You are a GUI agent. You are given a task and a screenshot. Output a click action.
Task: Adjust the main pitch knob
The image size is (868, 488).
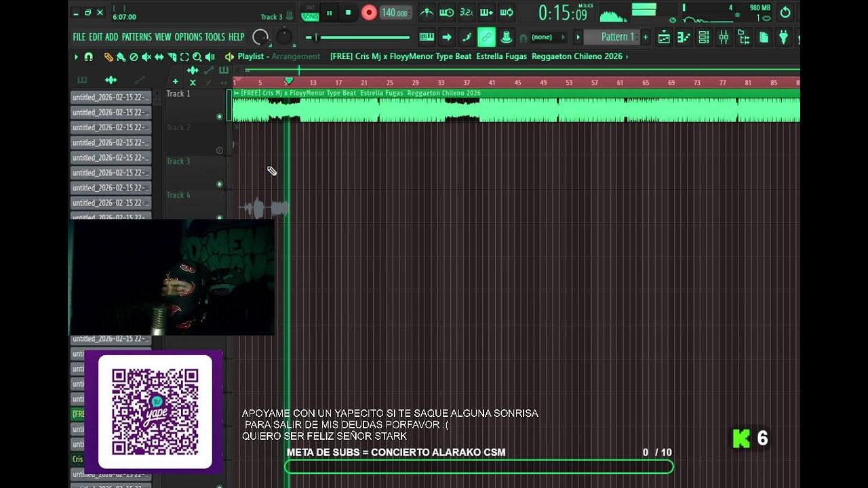[284, 37]
